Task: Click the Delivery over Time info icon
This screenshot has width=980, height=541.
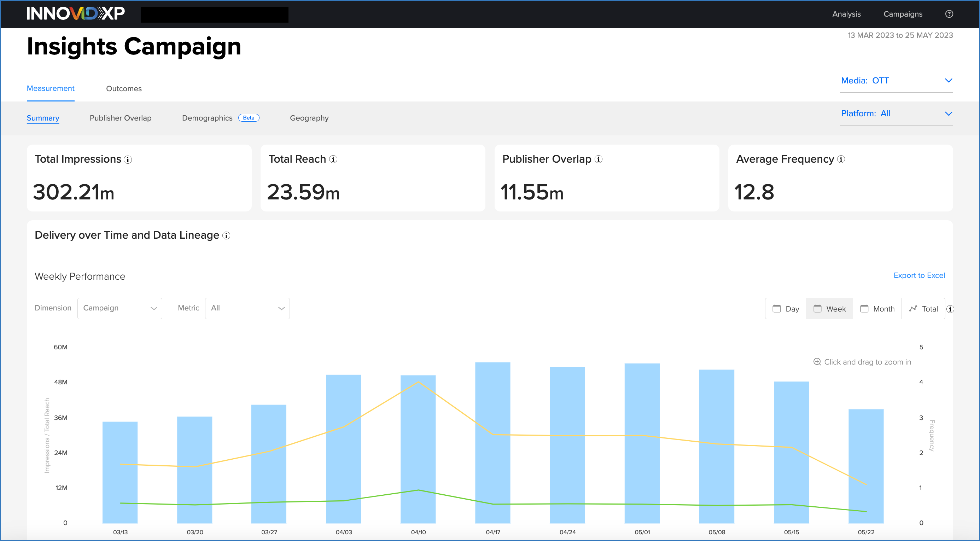Action: click(x=226, y=235)
